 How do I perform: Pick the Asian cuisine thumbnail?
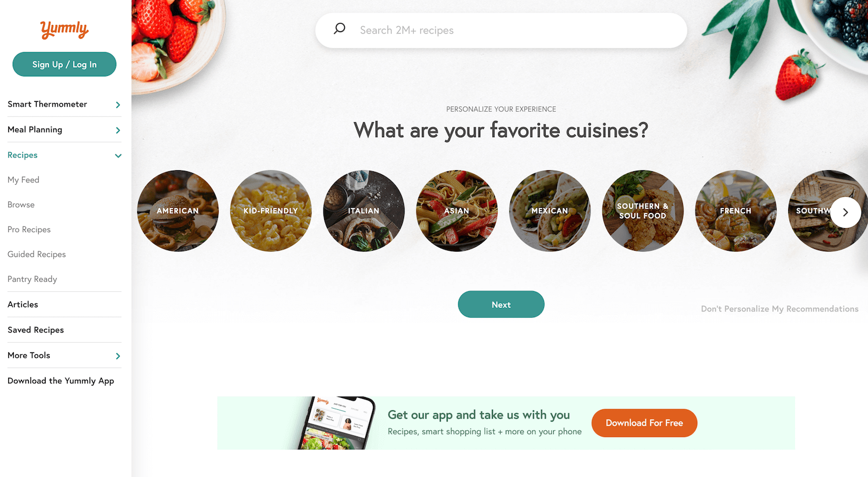[457, 211]
